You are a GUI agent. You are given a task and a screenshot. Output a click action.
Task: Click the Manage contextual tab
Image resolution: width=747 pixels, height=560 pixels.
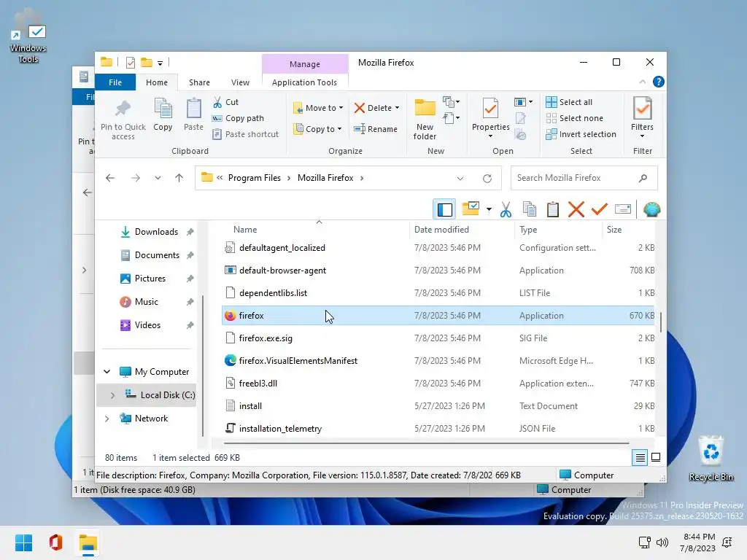coord(305,64)
